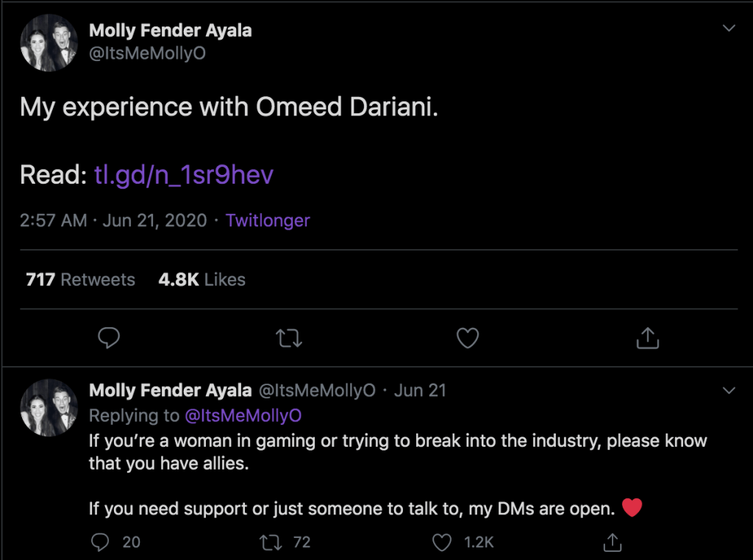753x560 pixels.
Task: View the 4.8K Likes list
Action: (x=201, y=279)
